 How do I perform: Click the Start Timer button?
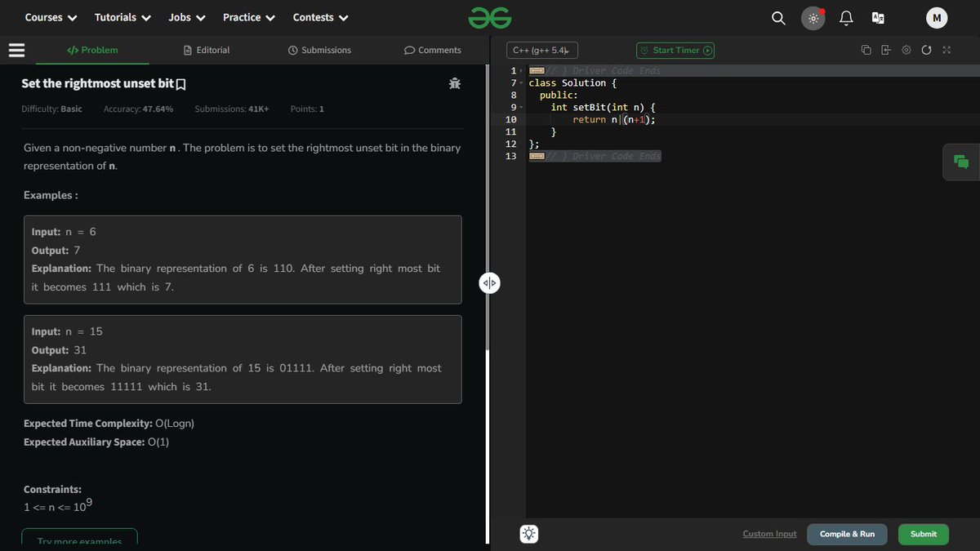point(675,51)
